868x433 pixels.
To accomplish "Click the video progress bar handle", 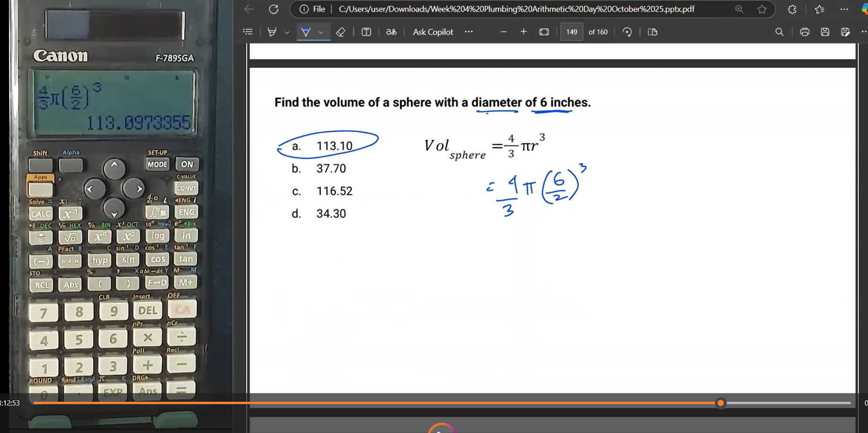I will (720, 403).
